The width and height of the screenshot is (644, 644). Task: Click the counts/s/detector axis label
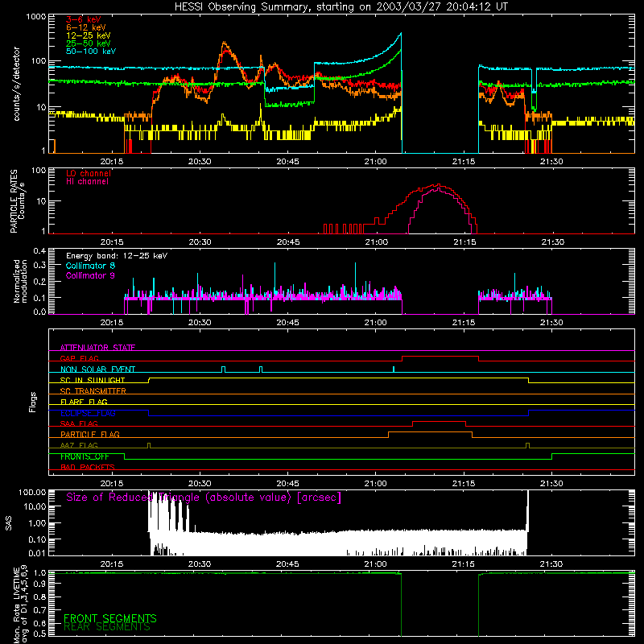[x=16, y=84]
